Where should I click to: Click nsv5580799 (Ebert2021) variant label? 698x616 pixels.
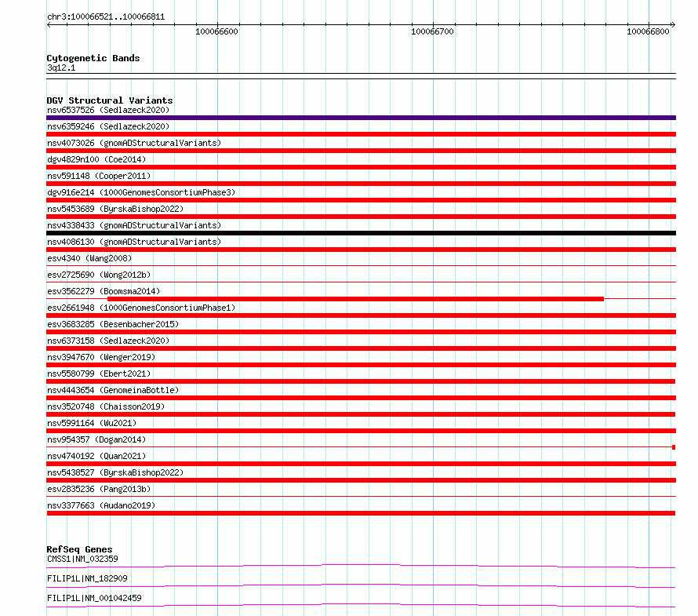tap(99, 374)
